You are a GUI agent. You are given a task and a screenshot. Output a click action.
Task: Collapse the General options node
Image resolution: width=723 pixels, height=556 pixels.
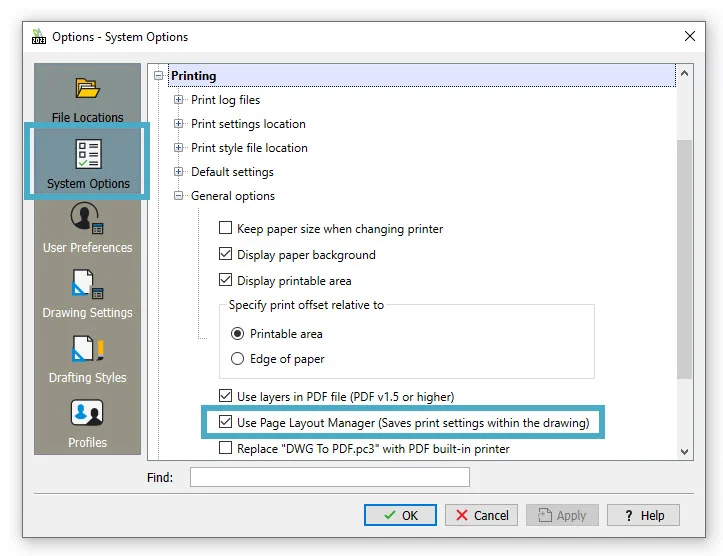[179, 196]
